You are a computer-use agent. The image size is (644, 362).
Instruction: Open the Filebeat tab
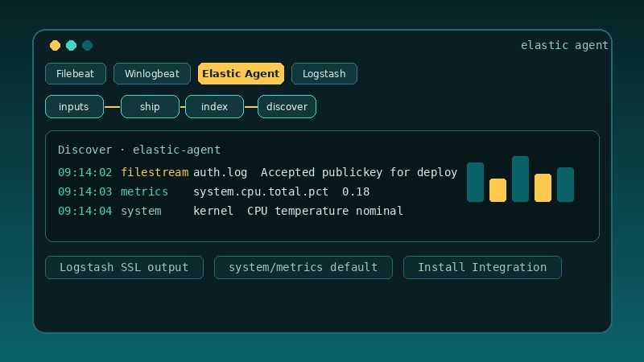coord(76,74)
